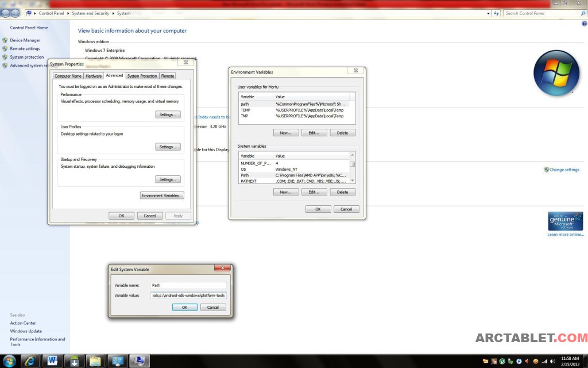Switch to the Computer Name tab
This screenshot has height=368, width=588.
(68, 76)
